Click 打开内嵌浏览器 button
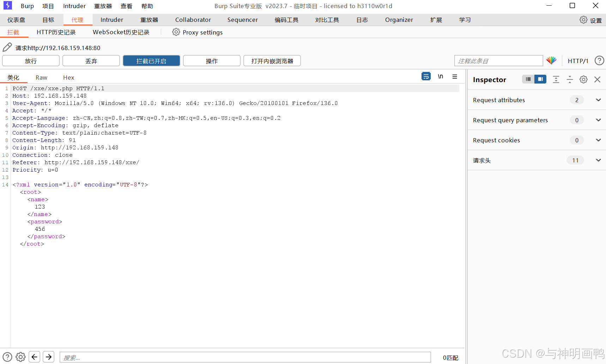 click(272, 61)
